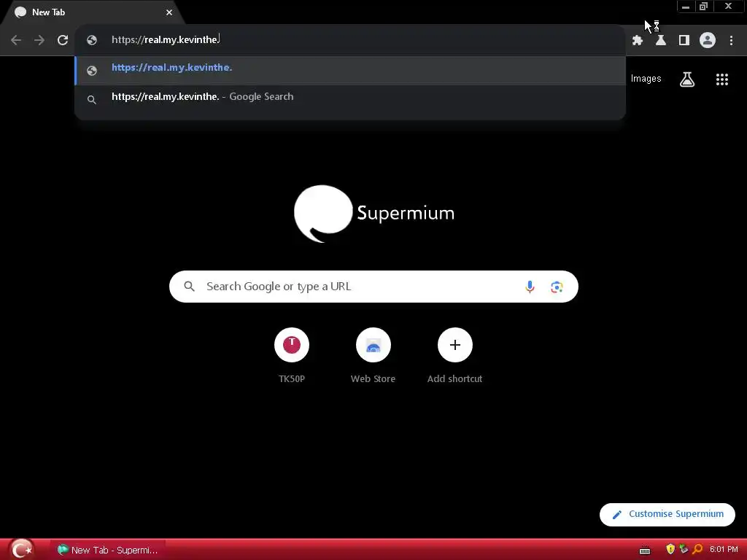
Task: Open the TK50P shortcut
Action: (x=292, y=356)
